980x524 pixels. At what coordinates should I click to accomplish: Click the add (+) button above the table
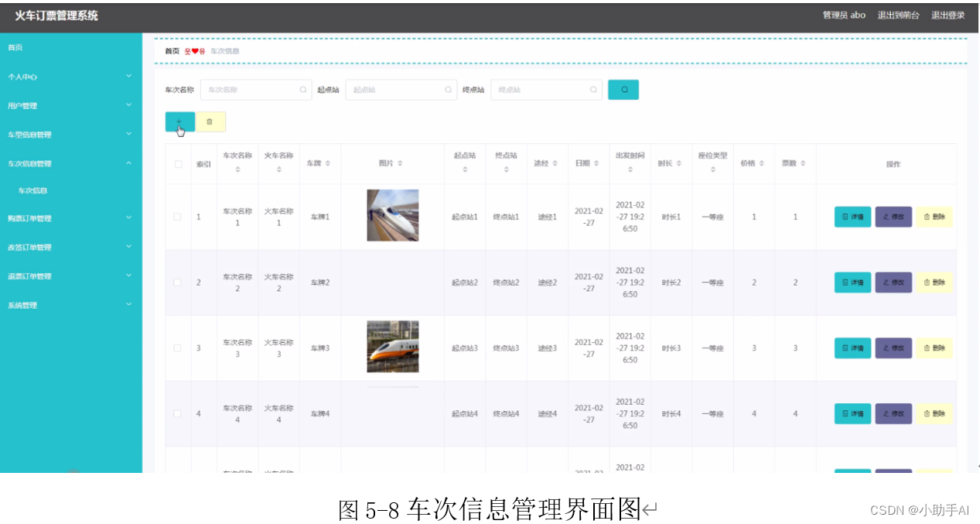tap(179, 122)
